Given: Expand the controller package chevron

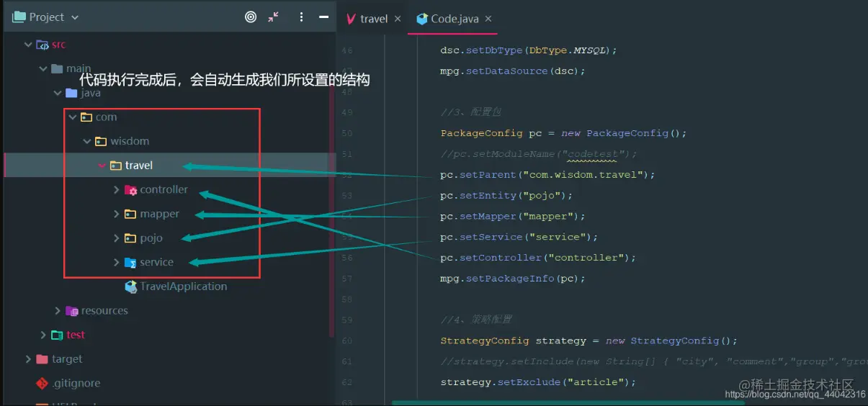Looking at the screenshot, I should tap(117, 190).
